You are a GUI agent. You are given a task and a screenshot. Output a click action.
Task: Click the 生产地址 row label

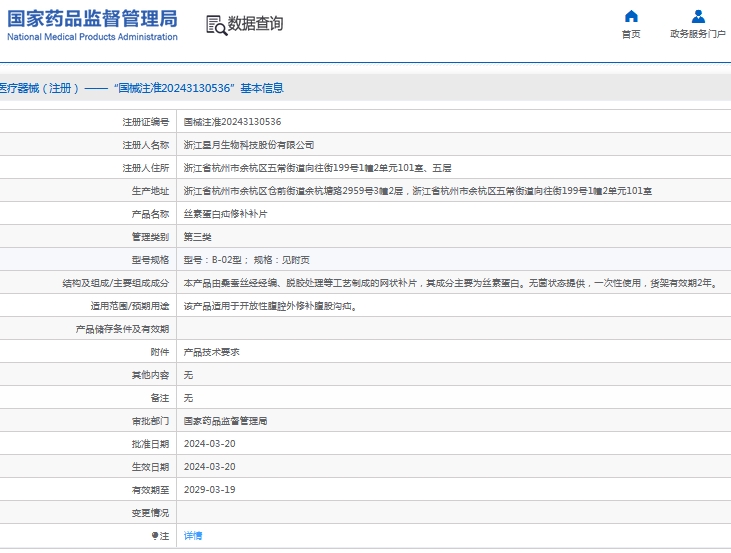[x=150, y=191]
